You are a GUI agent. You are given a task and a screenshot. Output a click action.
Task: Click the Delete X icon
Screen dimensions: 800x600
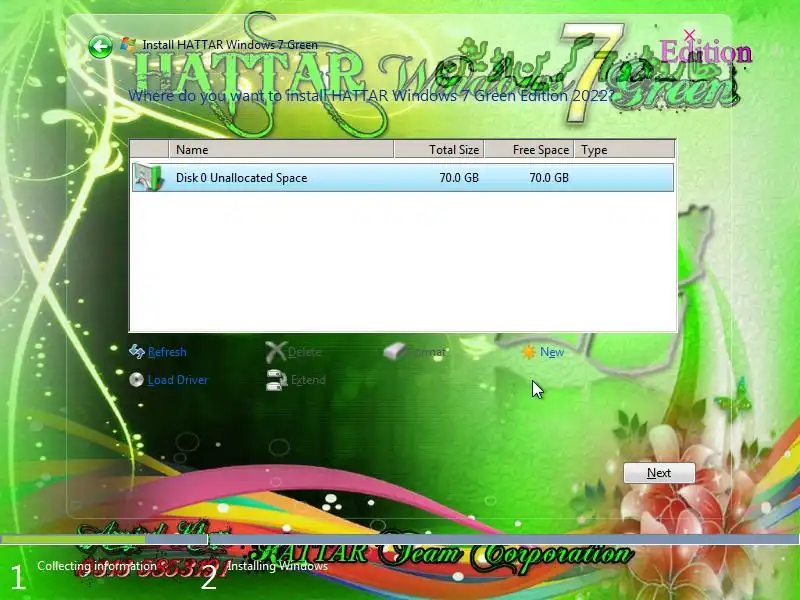coord(276,352)
